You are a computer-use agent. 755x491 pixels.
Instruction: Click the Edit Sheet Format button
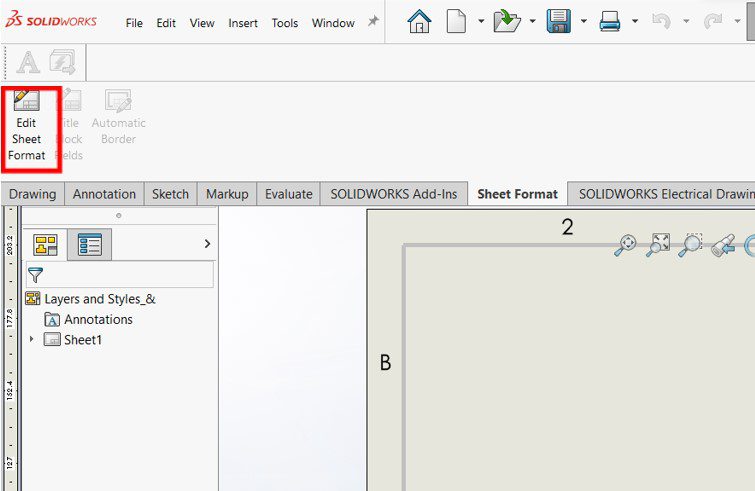coord(28,126)
